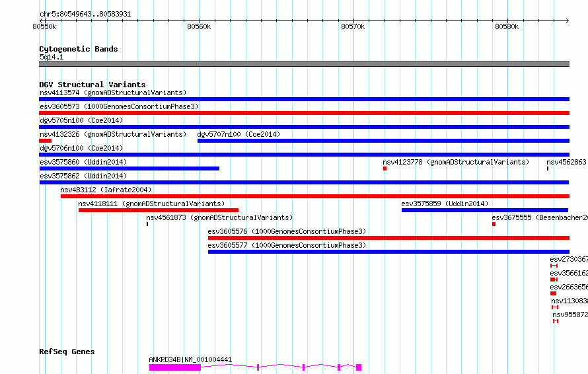This screenshot has height=374, width=588.
Task: Select the esv3605573 red variant bar
Action: (304, 113)
